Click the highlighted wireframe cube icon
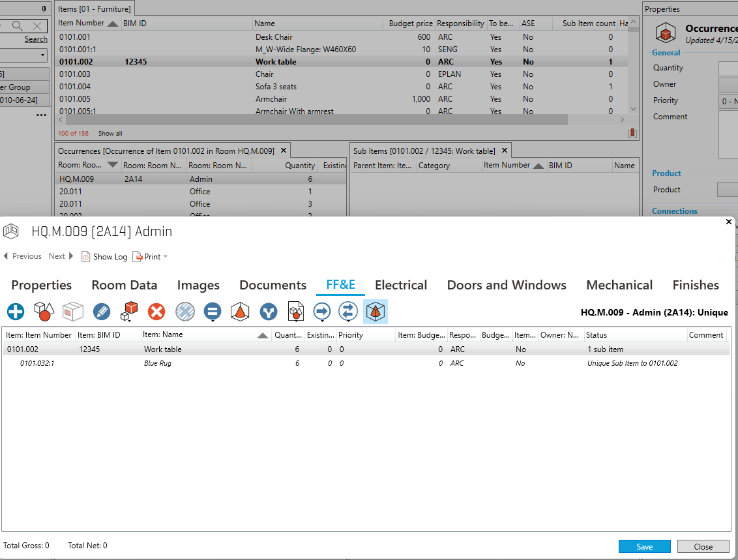 point(376,312)
